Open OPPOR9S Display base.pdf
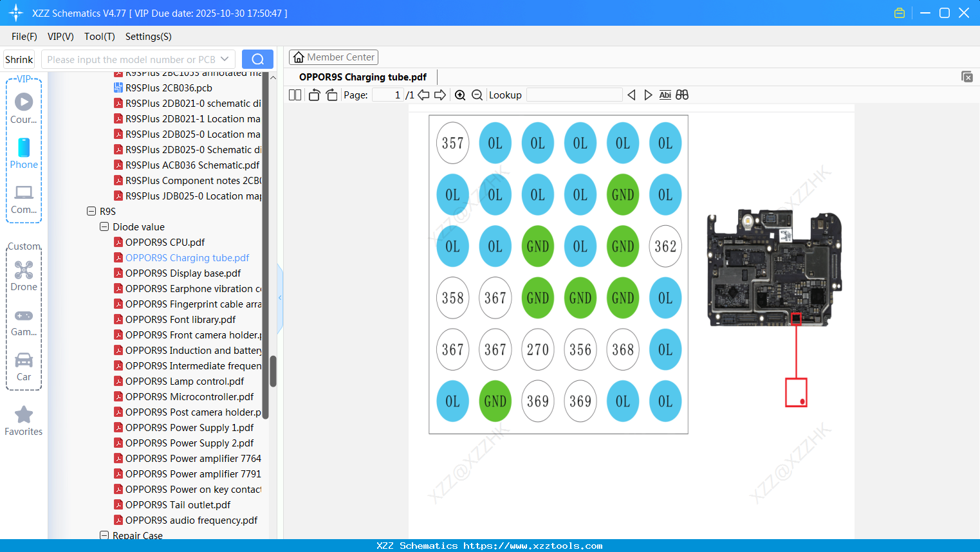 [x=183, y=273]
